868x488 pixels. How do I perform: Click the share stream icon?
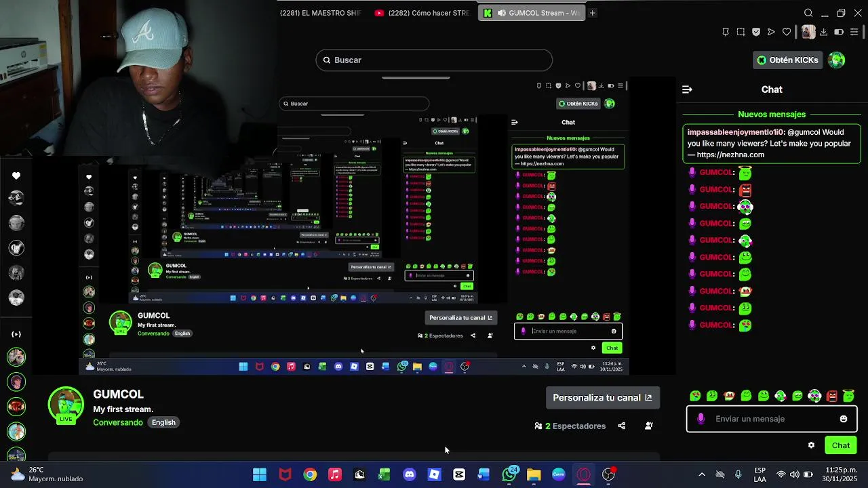click(622, 426)
